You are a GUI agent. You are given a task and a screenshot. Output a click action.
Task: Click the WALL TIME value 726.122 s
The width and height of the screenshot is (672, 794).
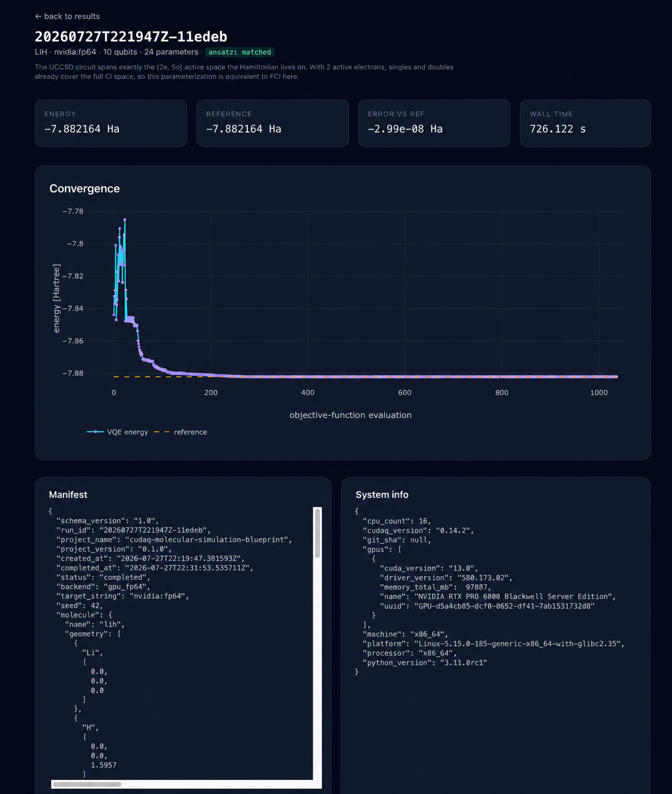point(558,129)
